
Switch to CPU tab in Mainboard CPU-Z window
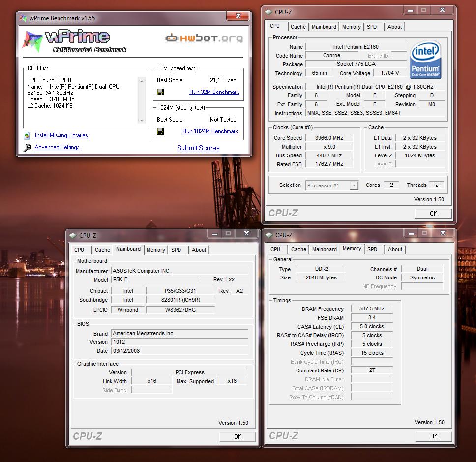[79, 250]
